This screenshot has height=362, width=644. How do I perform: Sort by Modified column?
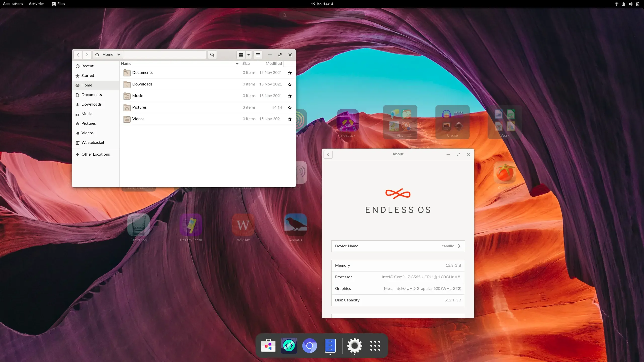tap(270, 64)
